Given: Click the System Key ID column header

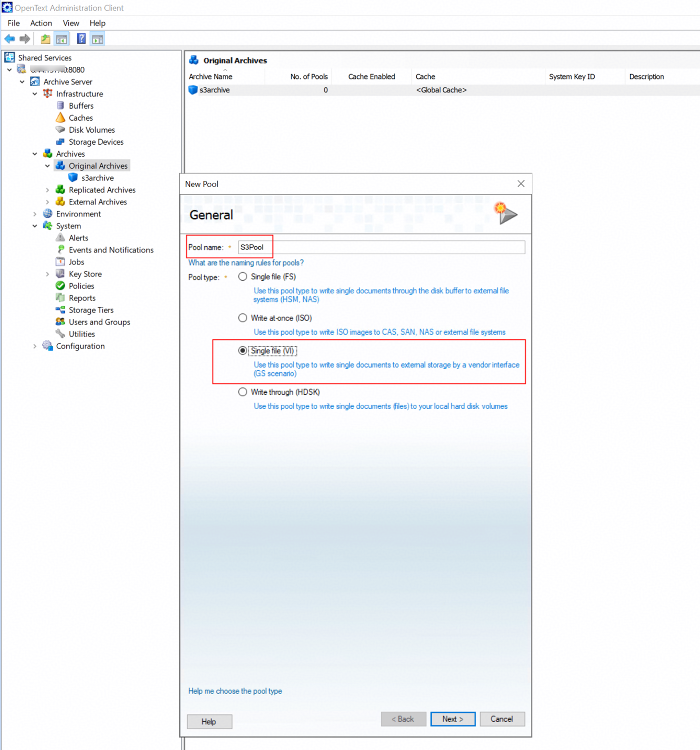Looking at the screenshot, I should [584, 76].
